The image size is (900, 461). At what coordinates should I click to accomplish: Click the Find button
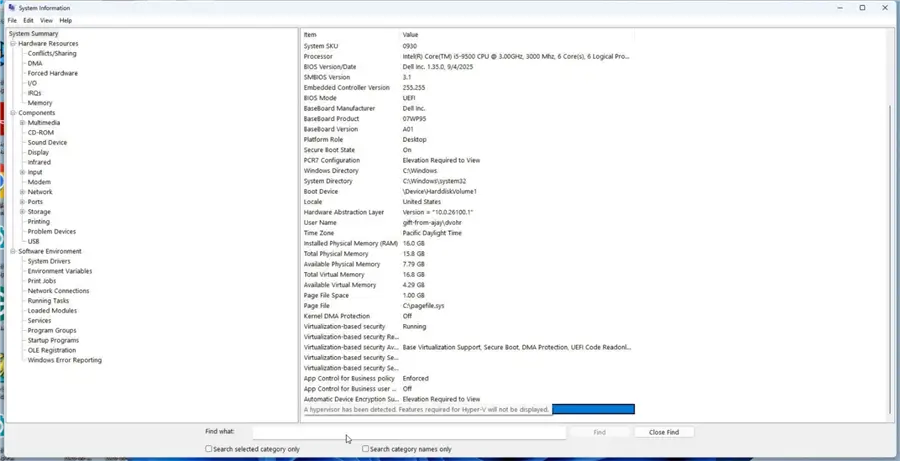(x=599, y=432)
